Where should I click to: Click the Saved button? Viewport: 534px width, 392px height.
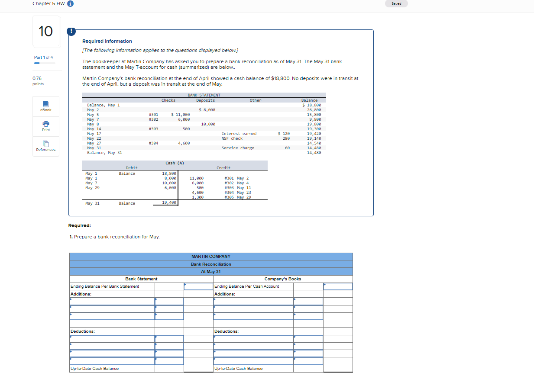coord(396,3)
